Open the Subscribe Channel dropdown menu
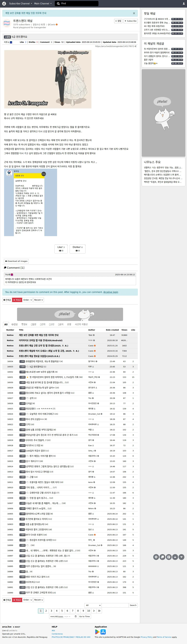The image size is (187, 644). click(x=20, y=4)
